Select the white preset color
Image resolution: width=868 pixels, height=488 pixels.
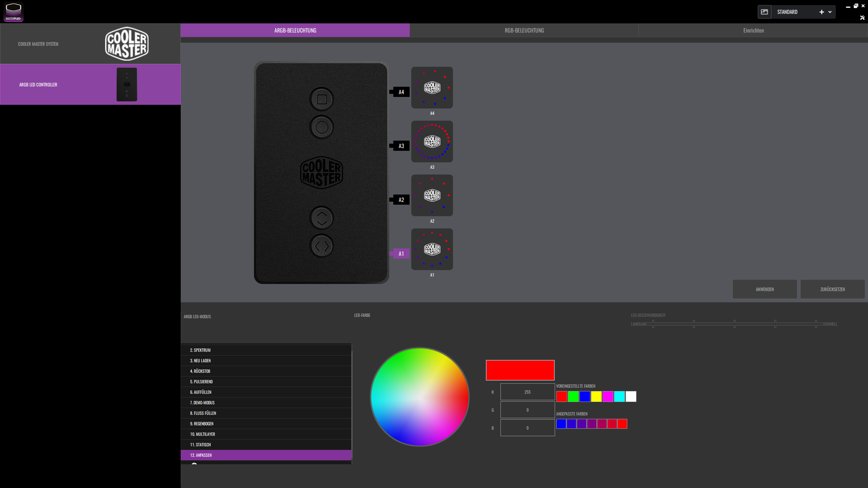tap(631, 396)
